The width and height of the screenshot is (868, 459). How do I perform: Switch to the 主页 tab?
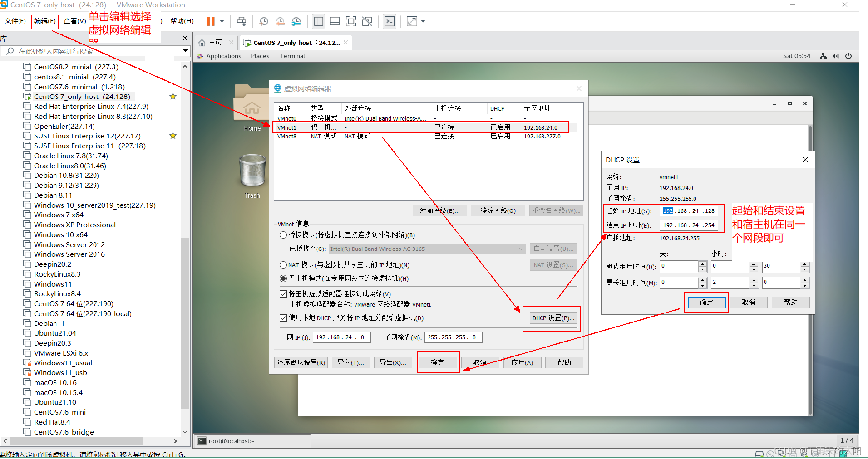[x=214, y=42]
